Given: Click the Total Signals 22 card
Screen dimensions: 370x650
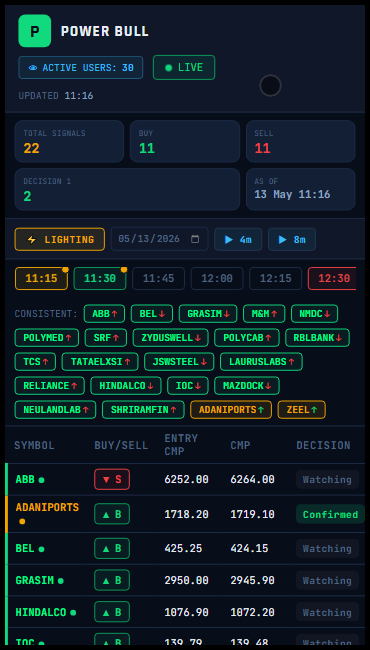Looking at the screenshot, I should 69,141.
